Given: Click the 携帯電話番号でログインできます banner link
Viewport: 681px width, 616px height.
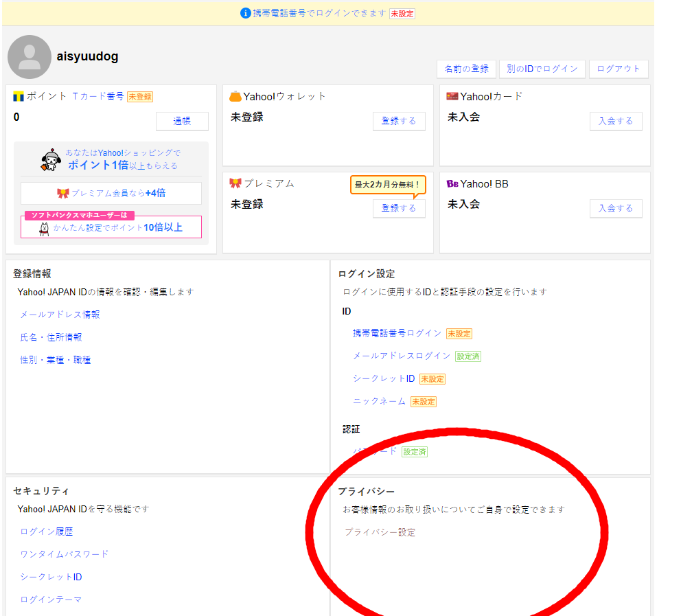Looking at the screenshot, I should [319, 14].
